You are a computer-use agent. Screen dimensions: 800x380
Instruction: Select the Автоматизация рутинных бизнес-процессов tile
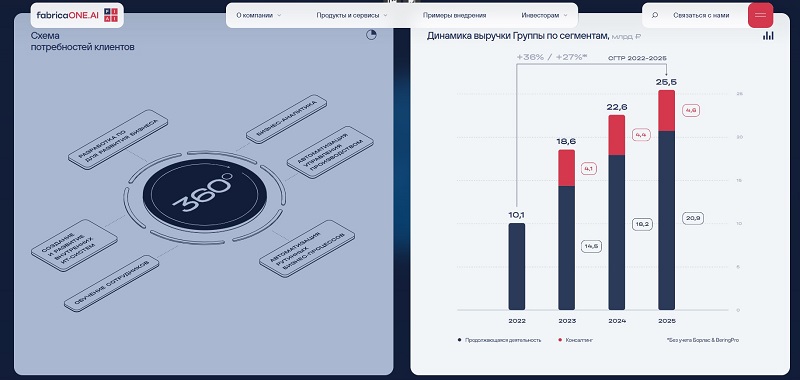[307, 248]
